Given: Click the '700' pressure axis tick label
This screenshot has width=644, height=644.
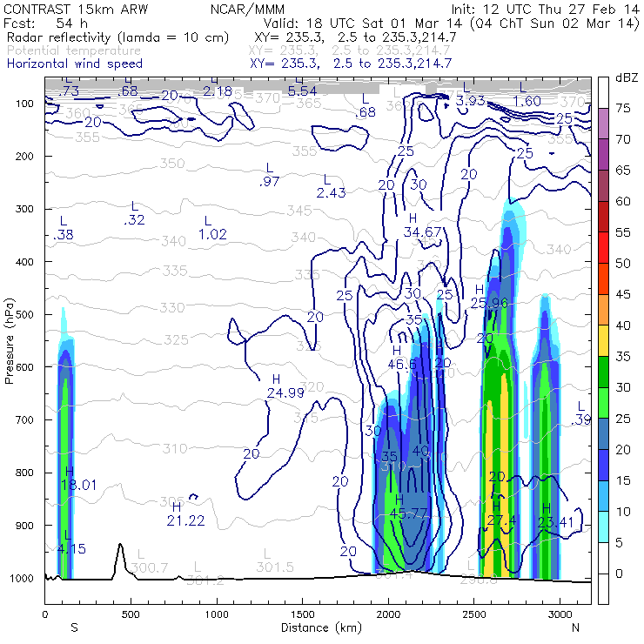Looking at the screenshot, I should point(25,419).
